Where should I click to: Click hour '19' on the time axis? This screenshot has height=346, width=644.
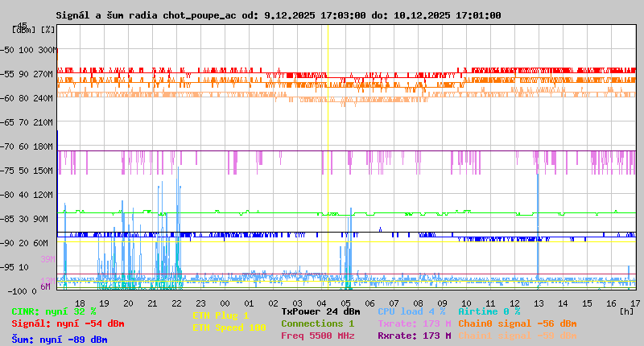tap(105, 303)
